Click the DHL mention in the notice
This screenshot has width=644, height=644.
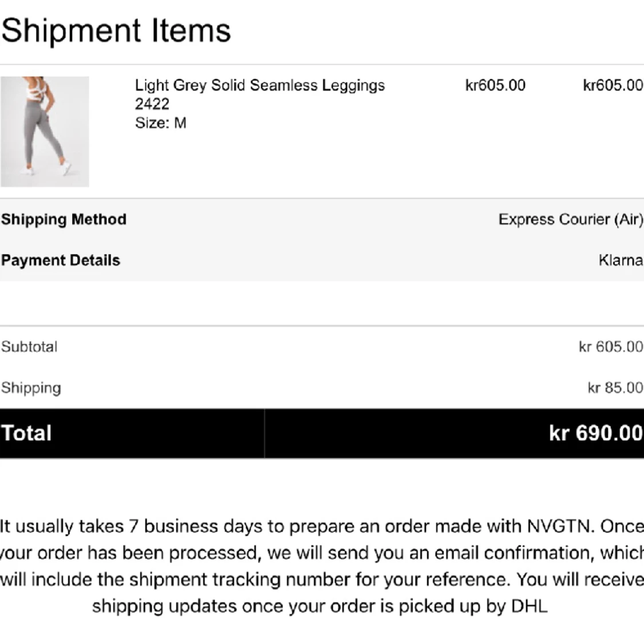click(529, 606)
